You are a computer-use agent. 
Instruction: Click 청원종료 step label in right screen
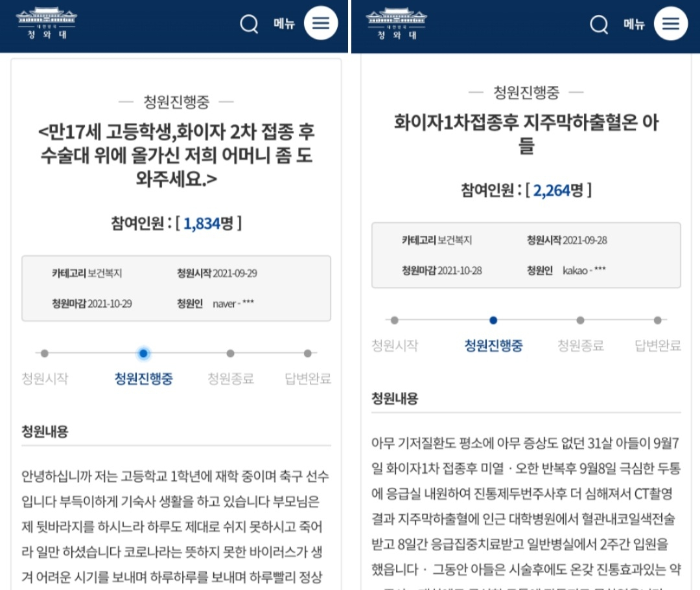580,345
